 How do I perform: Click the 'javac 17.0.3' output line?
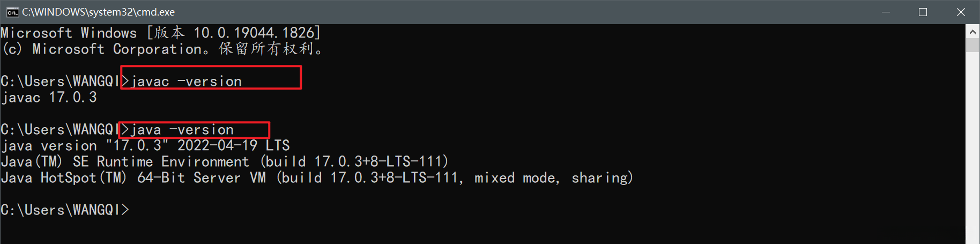point(49,98)
